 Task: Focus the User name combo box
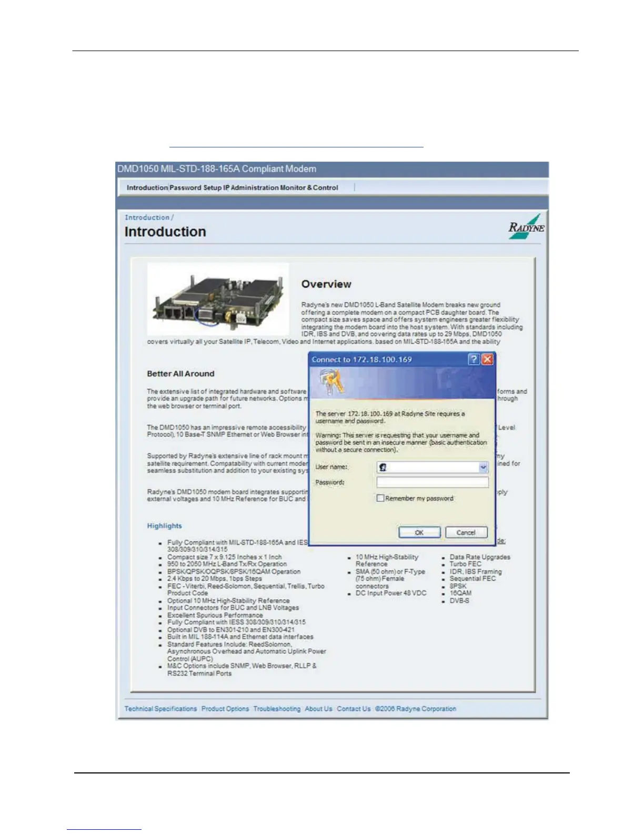[432, 467]
